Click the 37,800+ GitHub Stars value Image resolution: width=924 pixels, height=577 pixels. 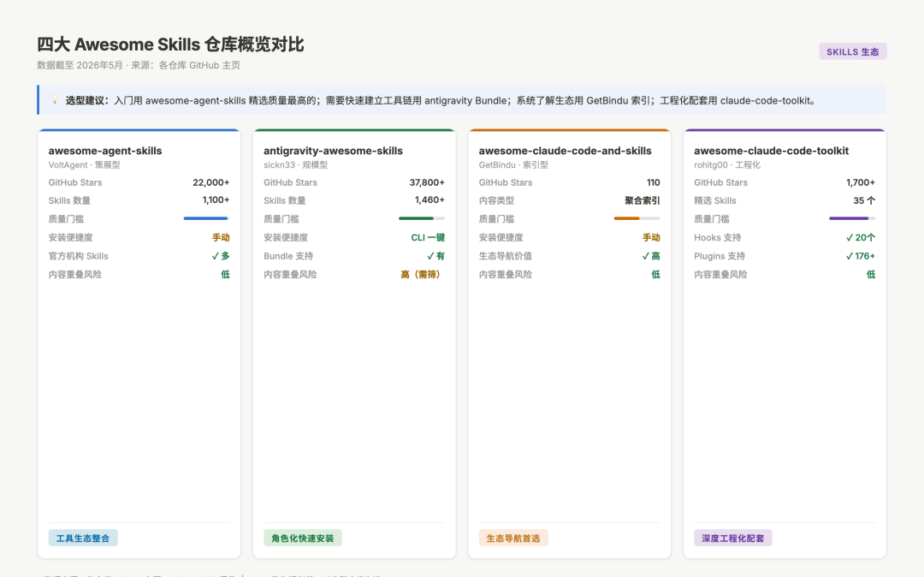click(427, 182)
